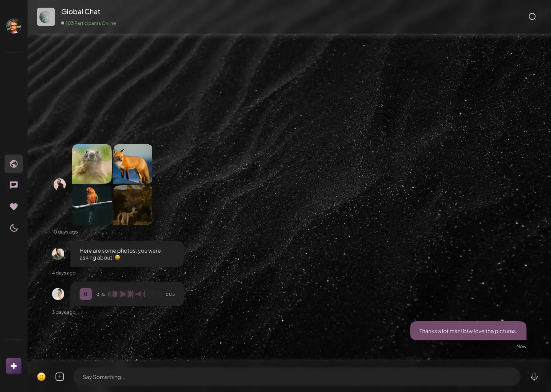Click the Global Chat title
Screen dimensions: 551x392
click(81, 12)
